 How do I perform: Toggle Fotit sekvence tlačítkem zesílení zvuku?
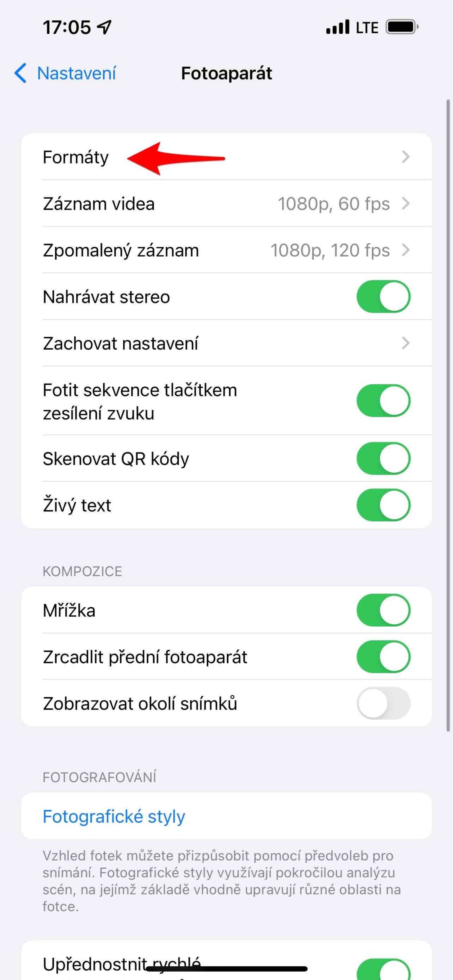point(383,401)
